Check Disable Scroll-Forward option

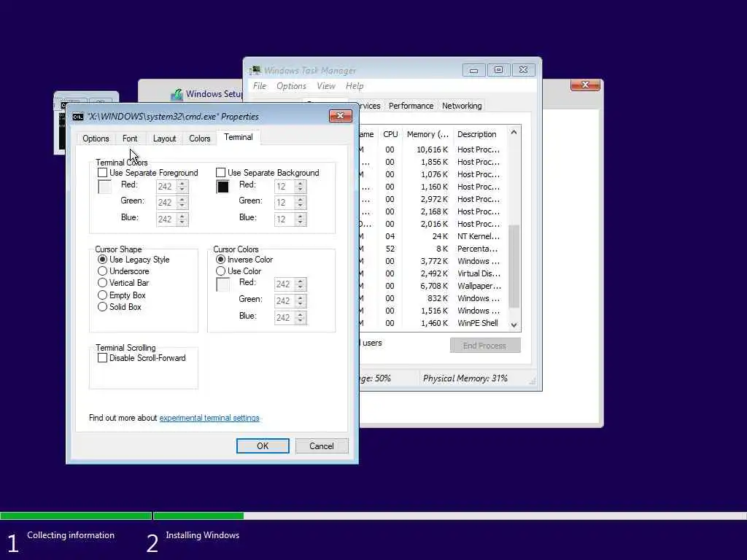(102, 357)
